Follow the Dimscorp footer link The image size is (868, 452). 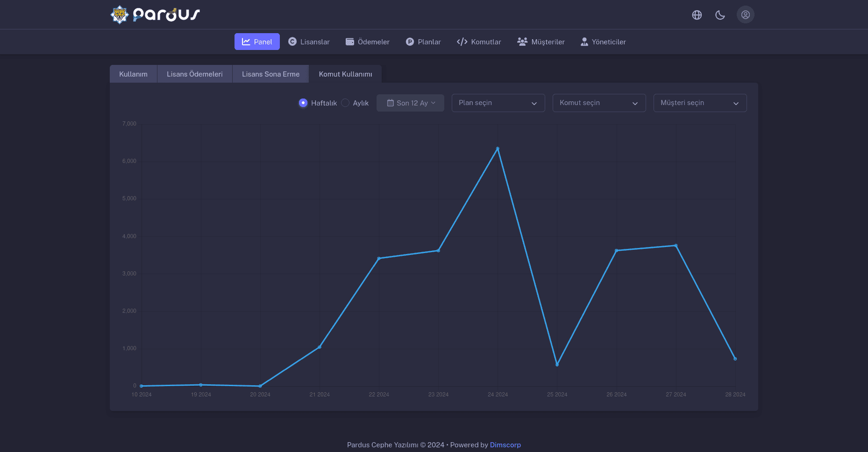coord(505,445)
